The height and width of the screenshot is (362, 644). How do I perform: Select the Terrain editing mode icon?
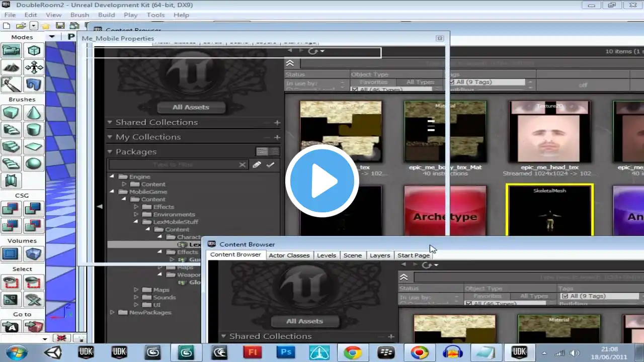tap(11, 67)
